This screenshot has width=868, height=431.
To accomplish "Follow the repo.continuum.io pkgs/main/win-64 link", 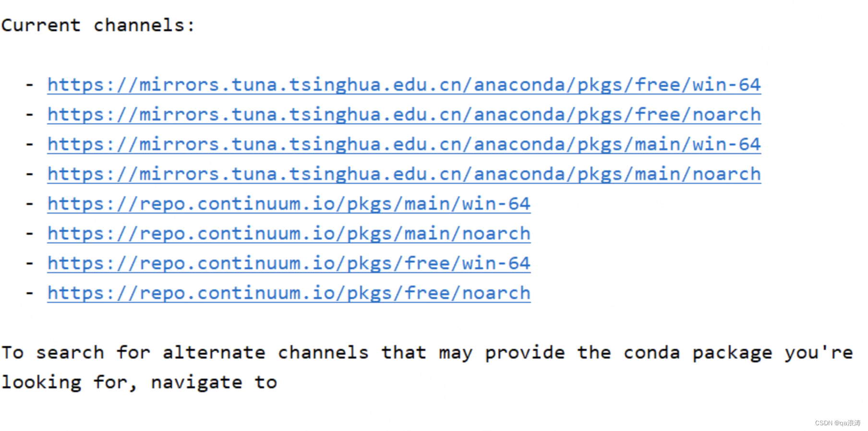I will (289, 204).
